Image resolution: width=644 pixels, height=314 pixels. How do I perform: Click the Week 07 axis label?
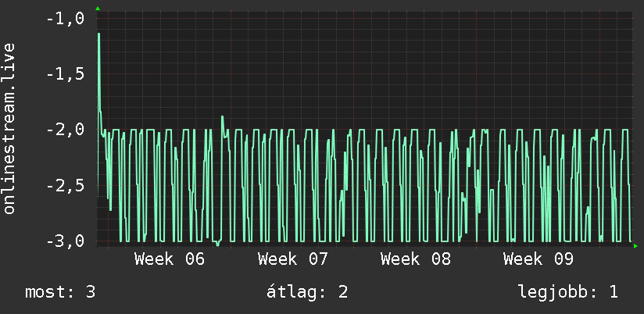(x=292, y=259)
